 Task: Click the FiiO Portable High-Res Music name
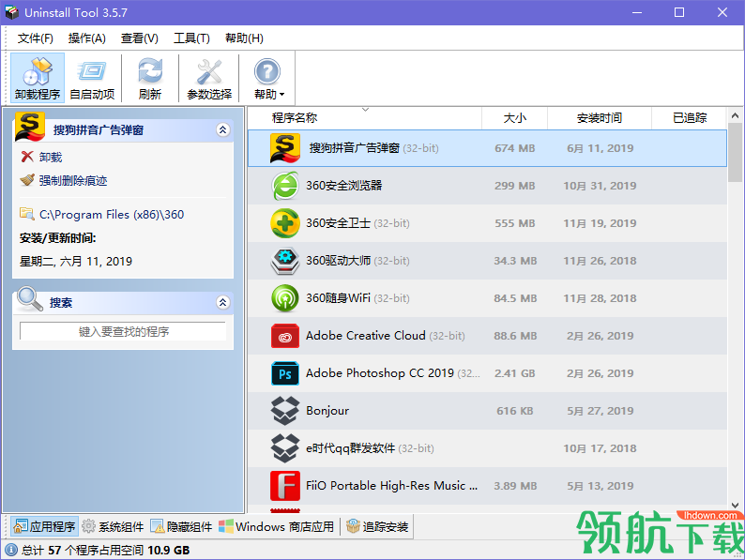pyautogui.click(x=391, y=486)
